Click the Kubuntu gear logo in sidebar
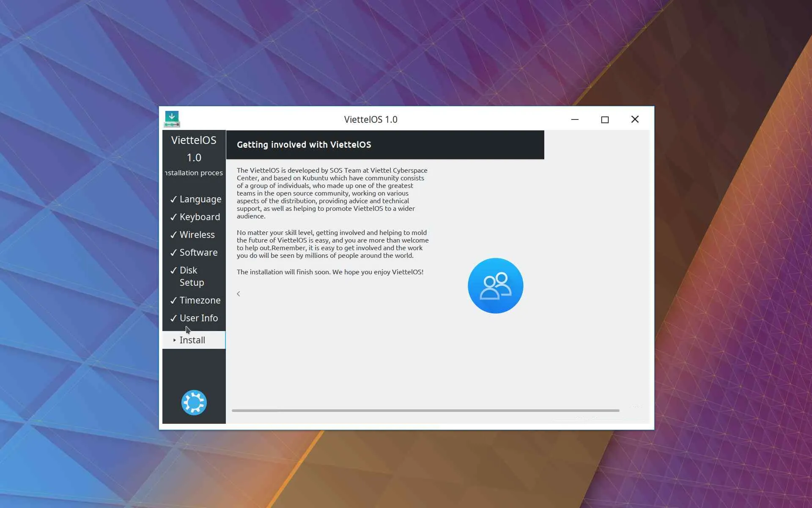Viewport: 812px width, 508px height. pyautogui.click(x=194, y=402)
